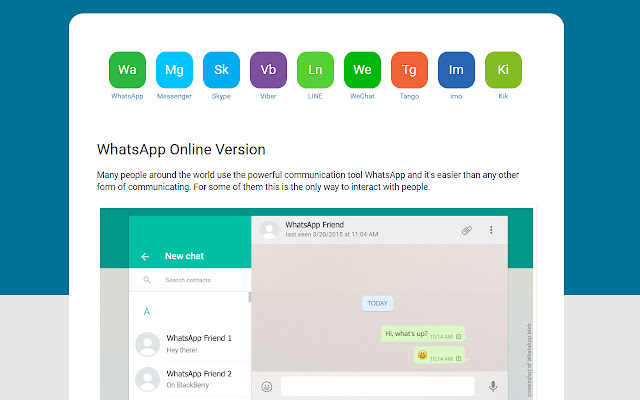Click the Search contacts field
The width and height of the screenshot is (640, 400).
coord(189,280)
